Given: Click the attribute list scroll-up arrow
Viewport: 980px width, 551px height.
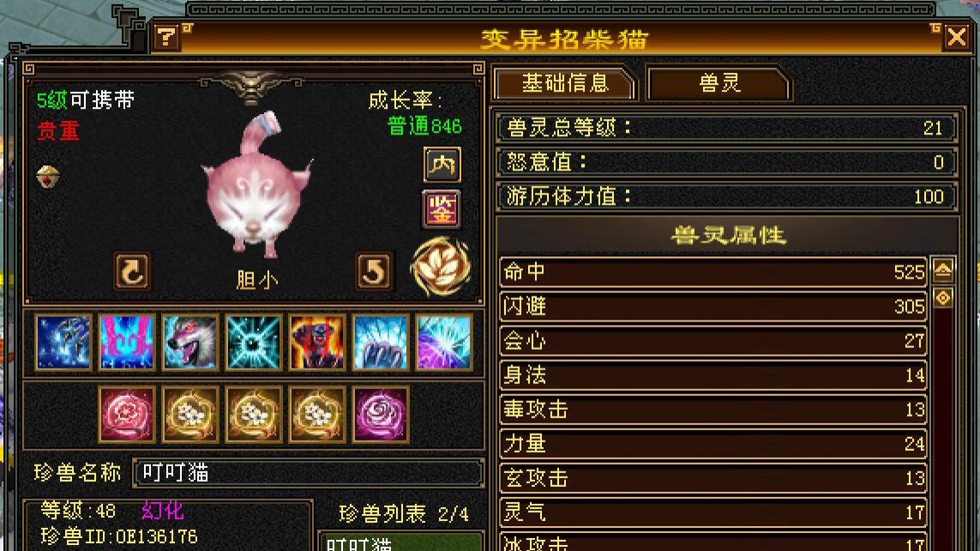Looking at the screenshot, I should (x=943, y=271).
